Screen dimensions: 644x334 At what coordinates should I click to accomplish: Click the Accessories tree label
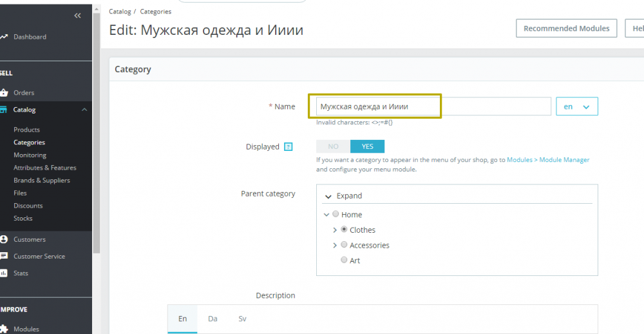(x=369, y=245)
